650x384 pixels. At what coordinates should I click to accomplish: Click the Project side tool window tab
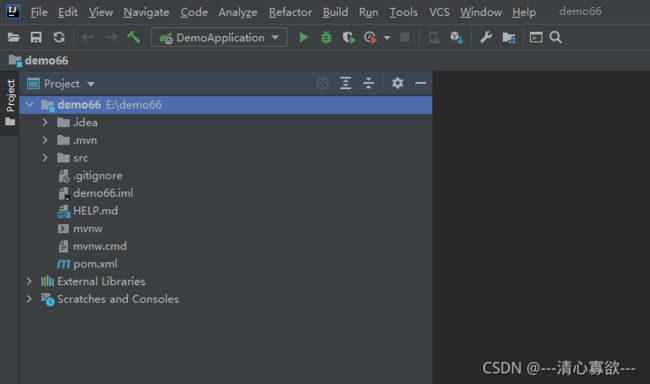tap(10, 96)
